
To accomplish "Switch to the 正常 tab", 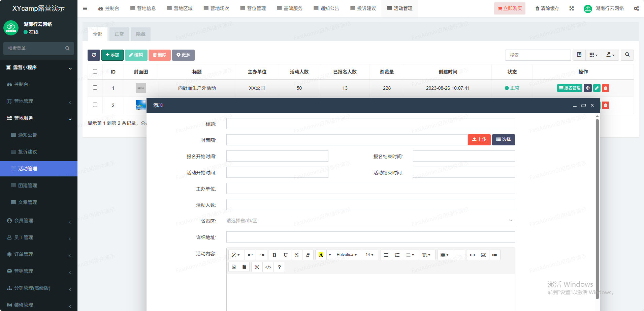I will click(x=119, y=34).
